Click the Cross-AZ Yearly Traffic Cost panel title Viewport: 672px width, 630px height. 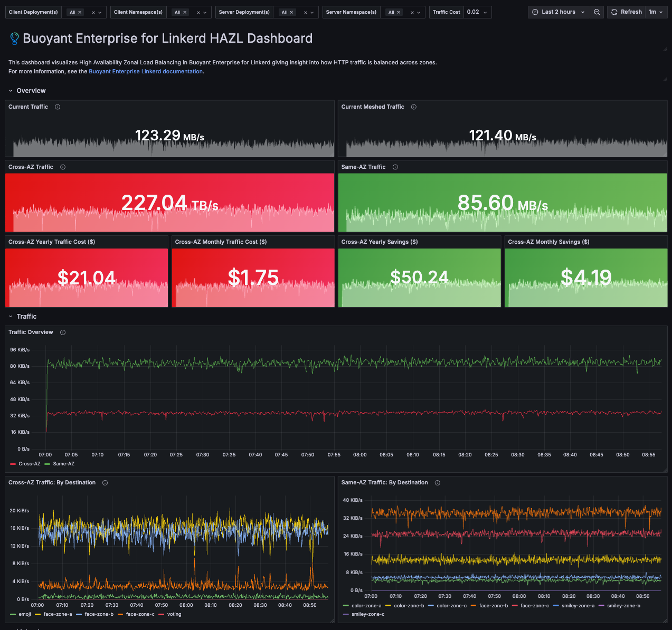tap(52, 242)
